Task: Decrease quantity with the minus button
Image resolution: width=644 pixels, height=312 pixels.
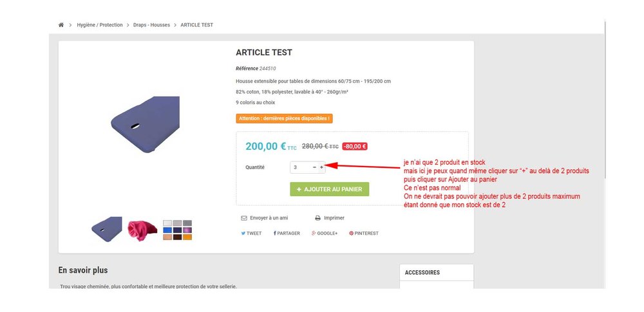Action: pyautogui.click(x=314, y=167)
